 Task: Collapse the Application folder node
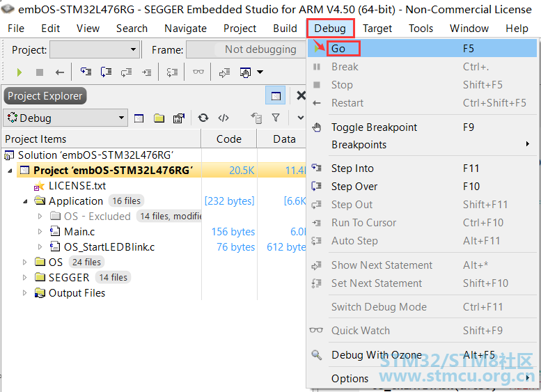pos(25,201)
